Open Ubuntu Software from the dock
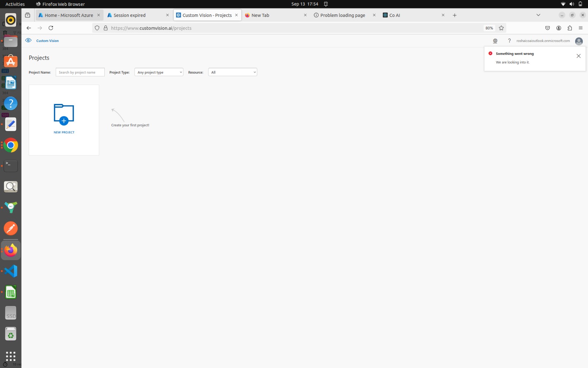The image size is (588, 368). [x=11, y=62]
